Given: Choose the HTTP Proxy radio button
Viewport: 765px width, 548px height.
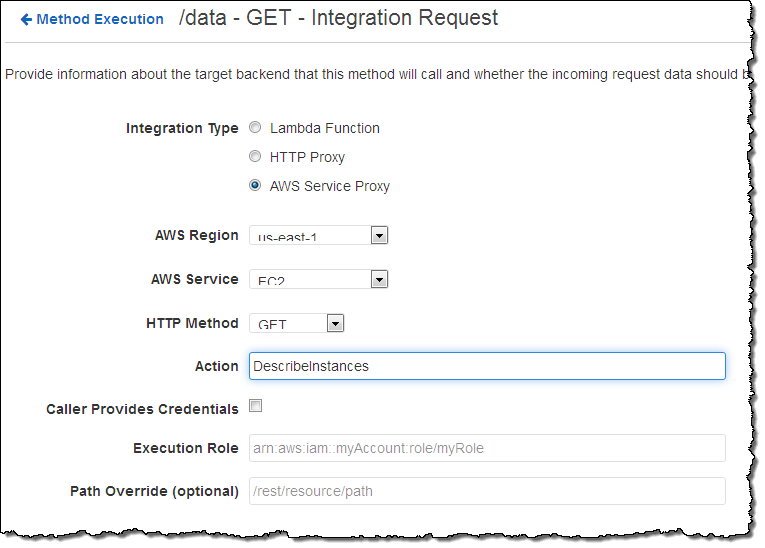Looking at the screenshot, I should 256,157.
